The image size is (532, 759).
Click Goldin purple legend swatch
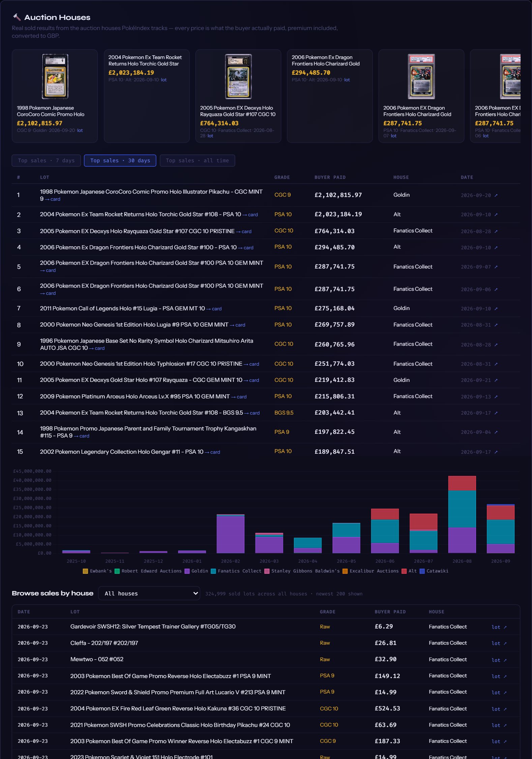pos(187,571)
